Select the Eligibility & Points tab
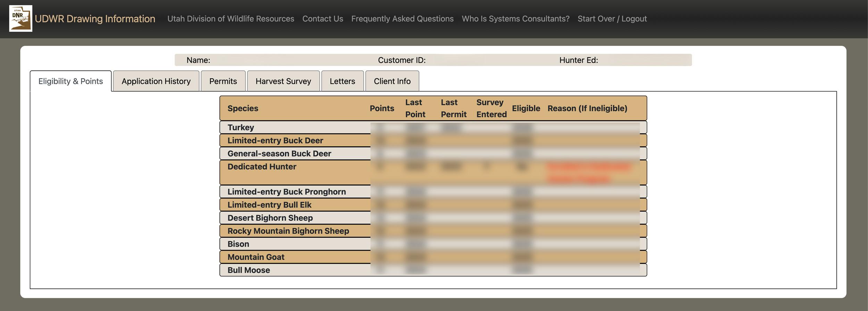 [x=70, y=81]
